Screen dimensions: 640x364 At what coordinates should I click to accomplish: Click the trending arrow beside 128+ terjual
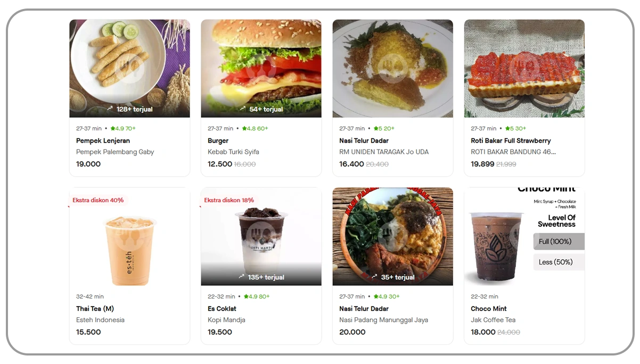click(110, 109)
